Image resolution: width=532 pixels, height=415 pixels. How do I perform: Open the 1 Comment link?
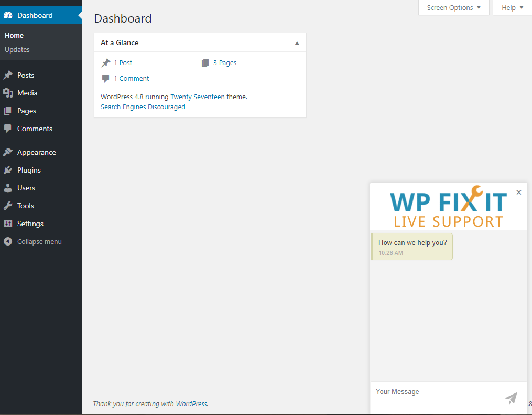click(132, 79)
